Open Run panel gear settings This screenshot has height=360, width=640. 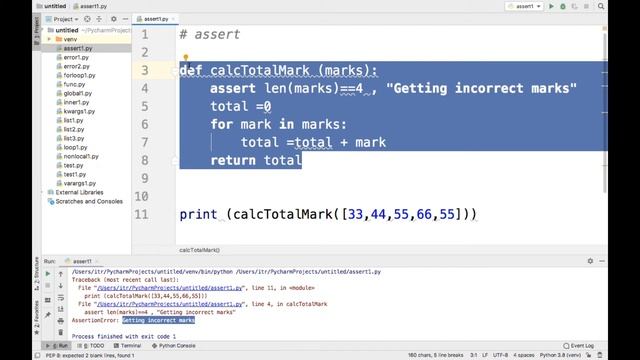[x=590, y=261]
